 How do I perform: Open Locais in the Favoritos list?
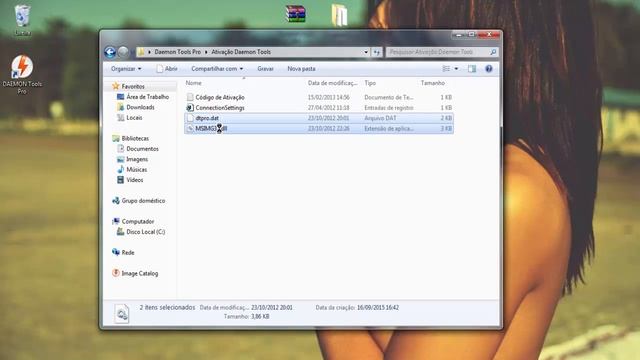point(134,118)
